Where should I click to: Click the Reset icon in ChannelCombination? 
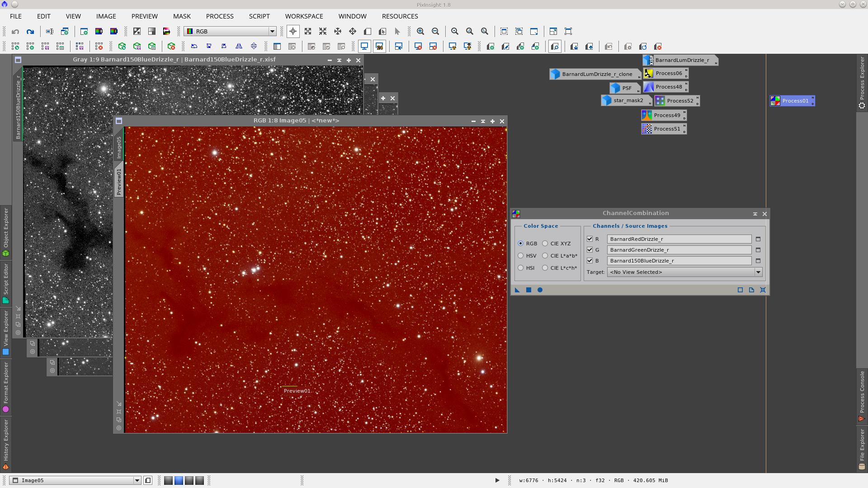click(x=763, y=290)
